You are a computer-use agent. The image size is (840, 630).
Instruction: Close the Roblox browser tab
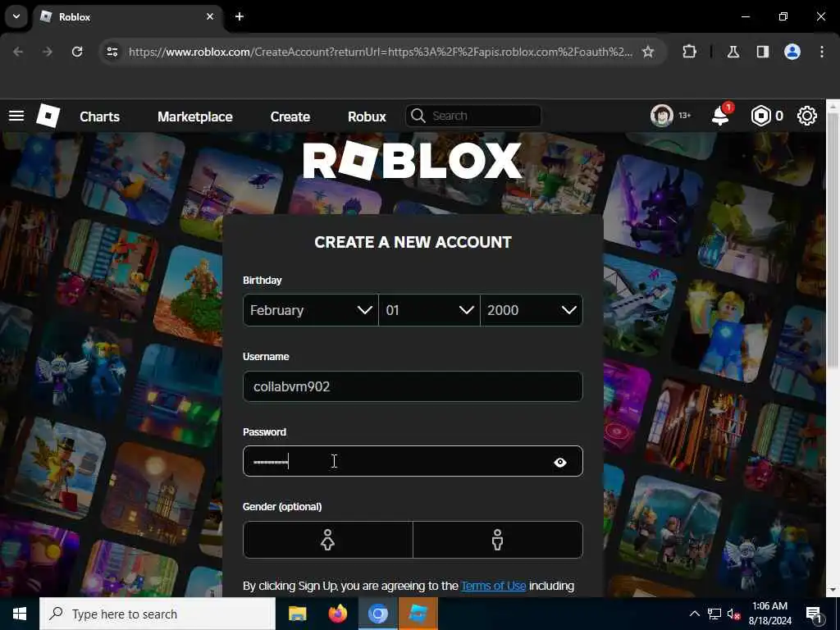coord(210,16)
